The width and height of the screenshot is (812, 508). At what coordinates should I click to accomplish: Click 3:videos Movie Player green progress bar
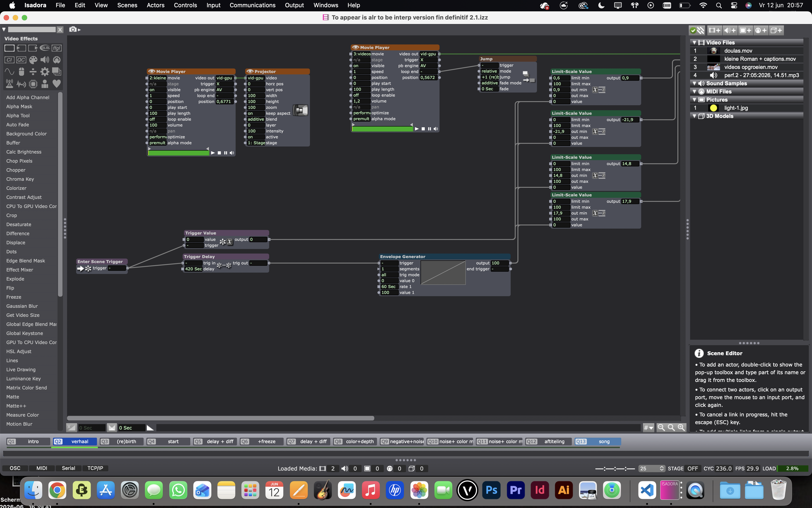pyautogui.click(x=382, y=129)
